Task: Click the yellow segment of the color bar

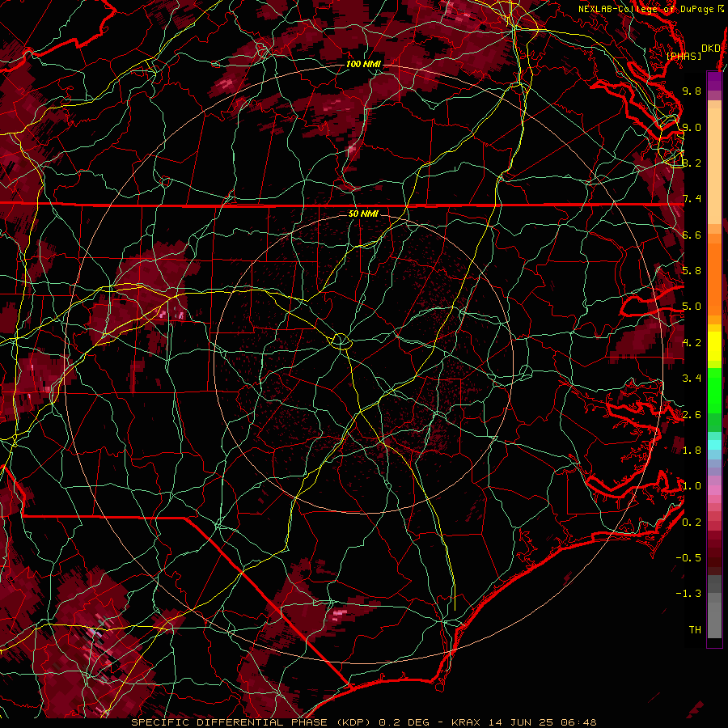Action: coord(714,346)
